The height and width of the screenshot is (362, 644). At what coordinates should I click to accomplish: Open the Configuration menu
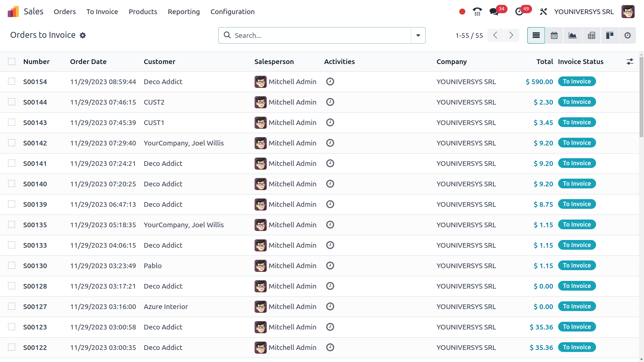click(232, 12)
